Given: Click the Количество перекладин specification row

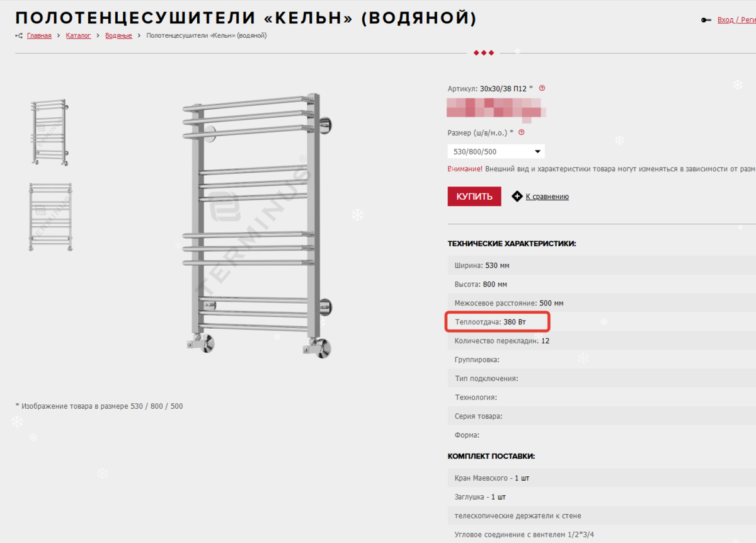Looking at the screenshot, I should 602,341.
